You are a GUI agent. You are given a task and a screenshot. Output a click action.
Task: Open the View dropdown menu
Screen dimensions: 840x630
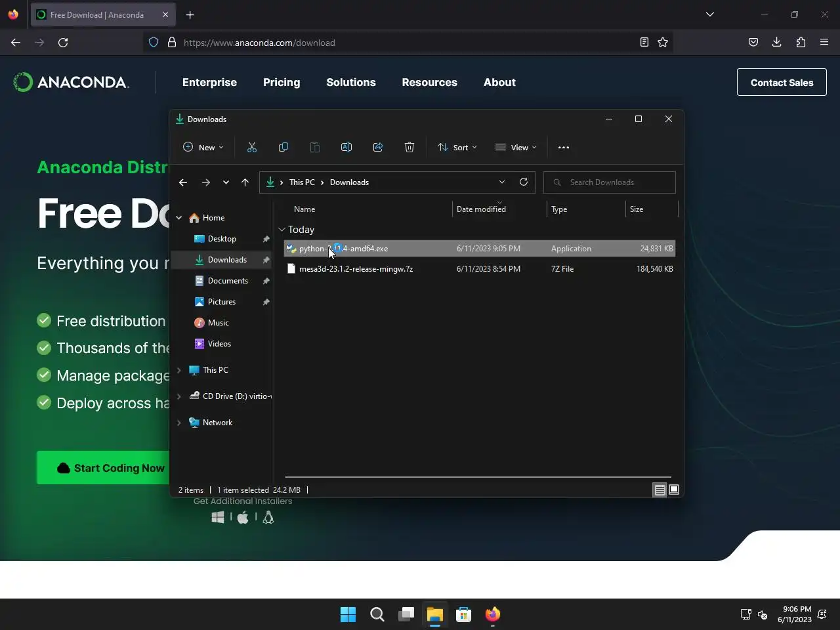tap(516, 147)
